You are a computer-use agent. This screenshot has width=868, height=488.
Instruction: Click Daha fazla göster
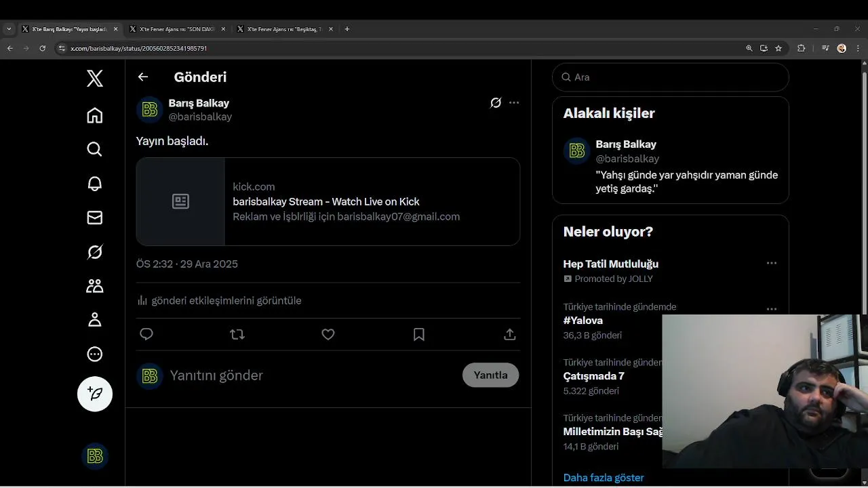(x=604, y=478)
